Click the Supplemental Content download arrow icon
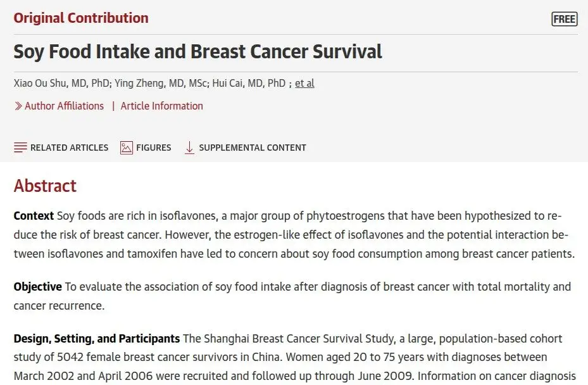The image size is (588, 385). tap(189, 148)
